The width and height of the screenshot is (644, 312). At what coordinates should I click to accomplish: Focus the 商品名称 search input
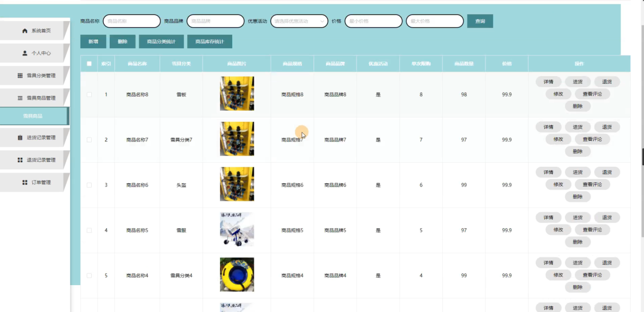(132, 21)
